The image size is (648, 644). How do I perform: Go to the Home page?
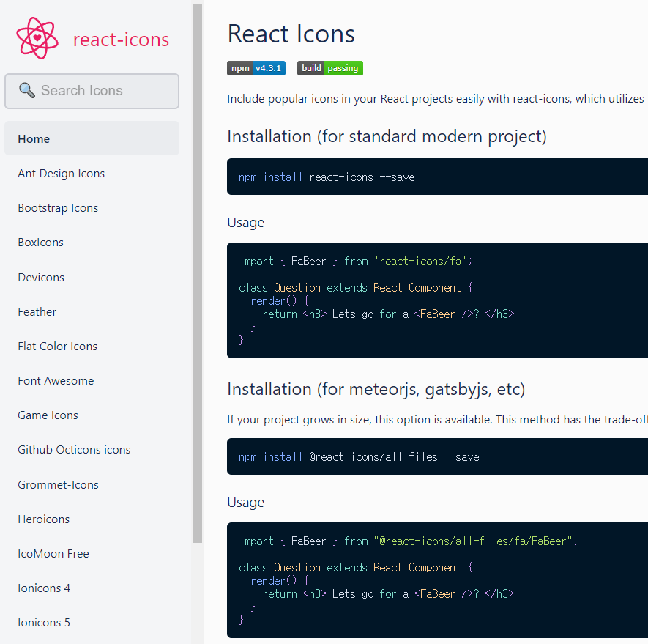(x=34, y=138)
